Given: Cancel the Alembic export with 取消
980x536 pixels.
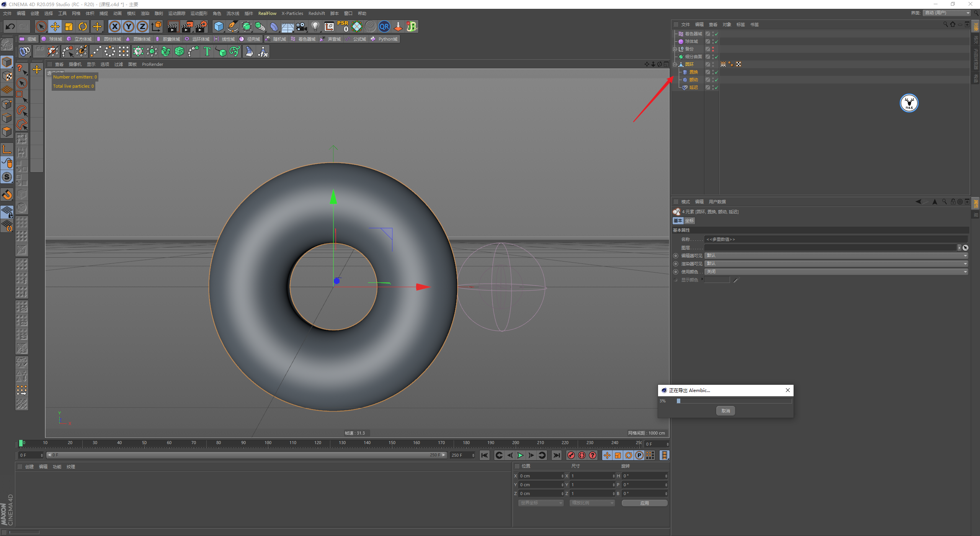Looking at the screenshot, I should [725, 411].
